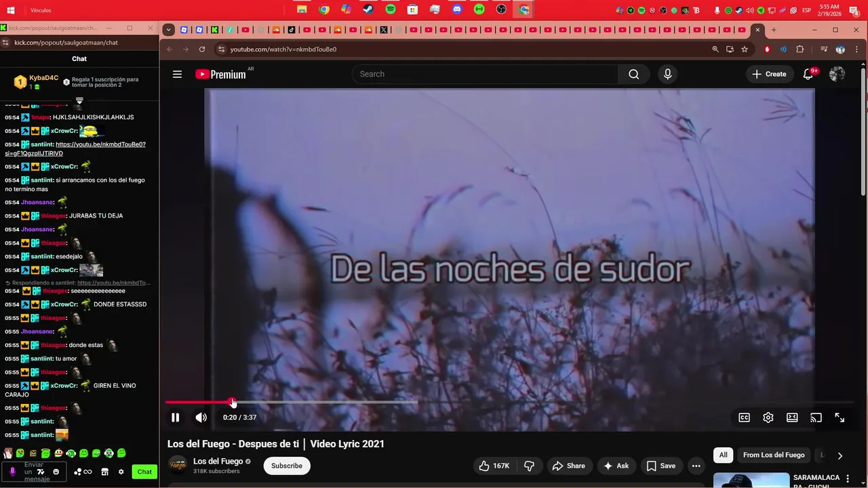Start voice search with microphone

tap(668, 74)
